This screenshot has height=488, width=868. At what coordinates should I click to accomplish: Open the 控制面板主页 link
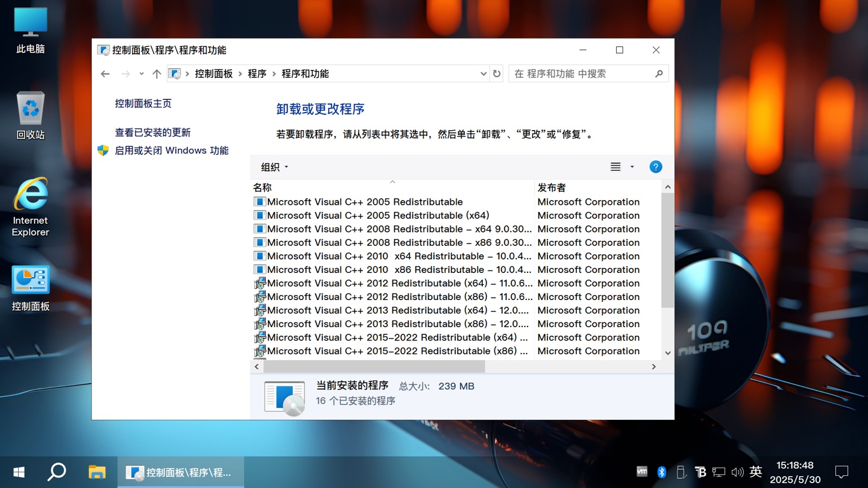[143, 104]
